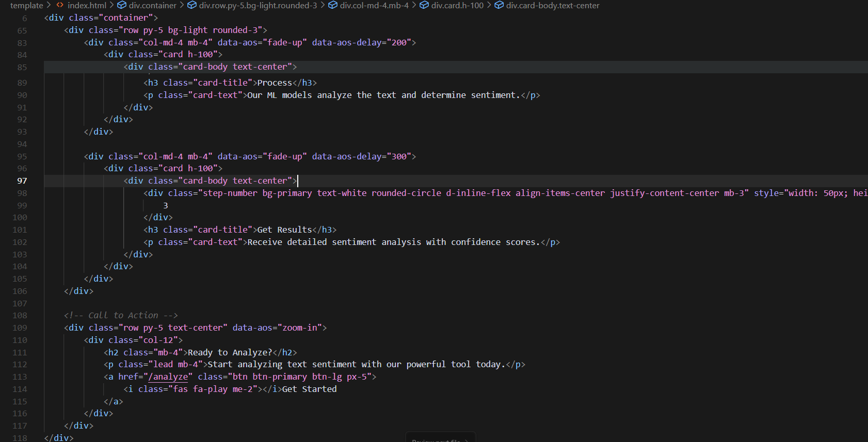Click 'card-title' class on line 101
This screenshot has height=442, width=868.
(222, 230)
